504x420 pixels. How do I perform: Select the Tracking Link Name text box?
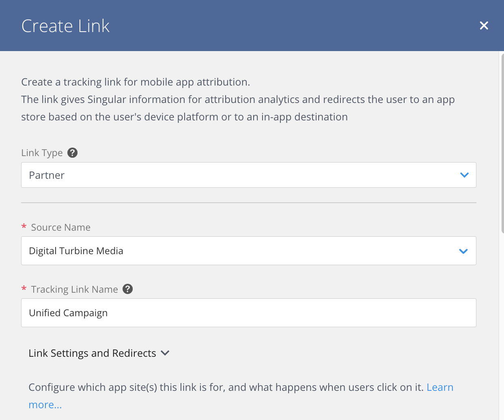tap(248, 313)
